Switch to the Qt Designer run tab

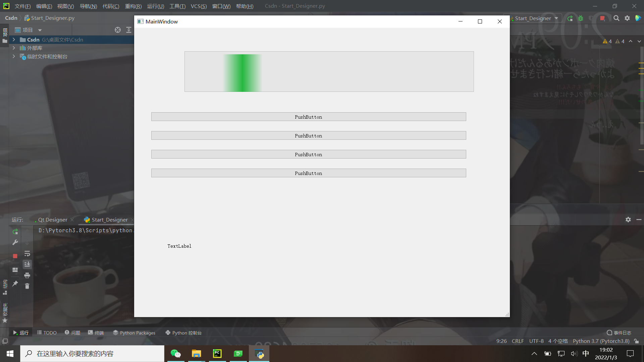click(x=52, y=220)
